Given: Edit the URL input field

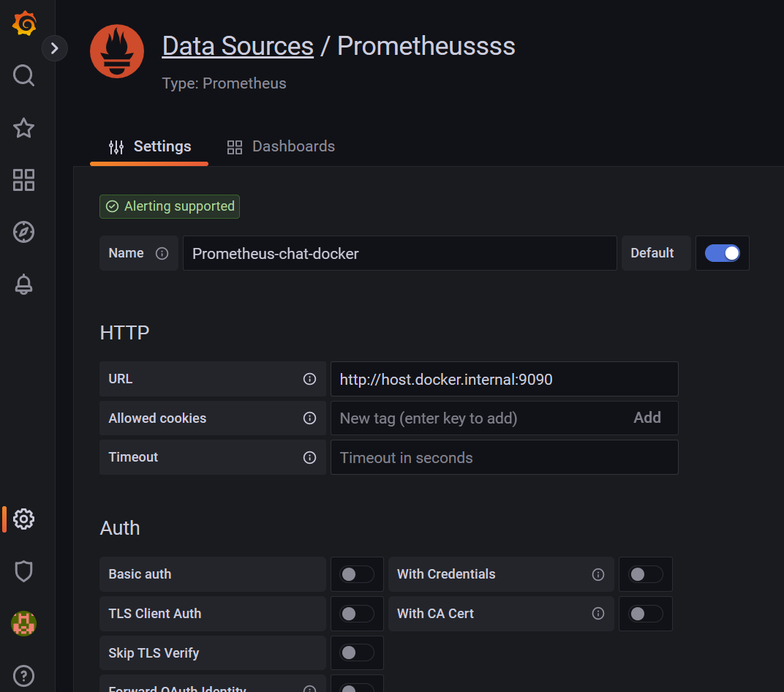Looking at the screenshot, I should (504, 380).
